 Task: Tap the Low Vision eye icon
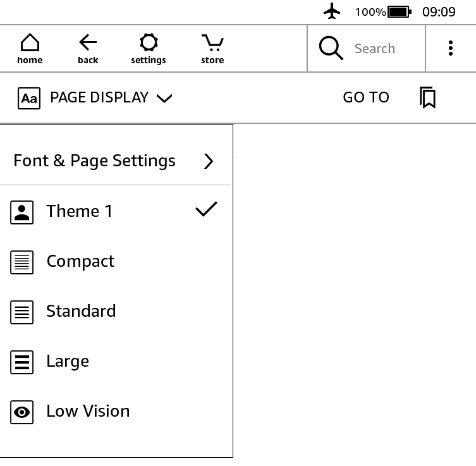[22, 413]
